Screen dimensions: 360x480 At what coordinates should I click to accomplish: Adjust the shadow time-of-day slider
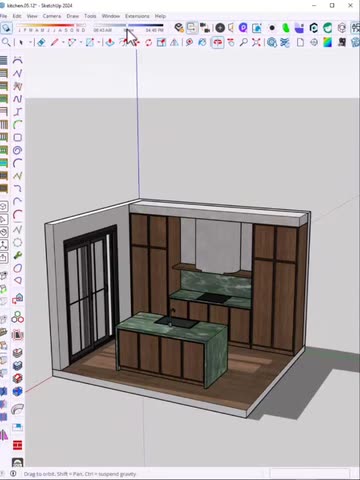(128, 25)
